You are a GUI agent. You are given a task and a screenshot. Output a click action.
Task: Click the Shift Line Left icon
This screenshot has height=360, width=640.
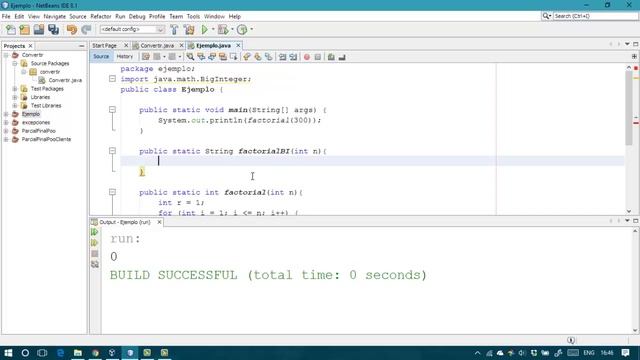(x=282, y=57)
